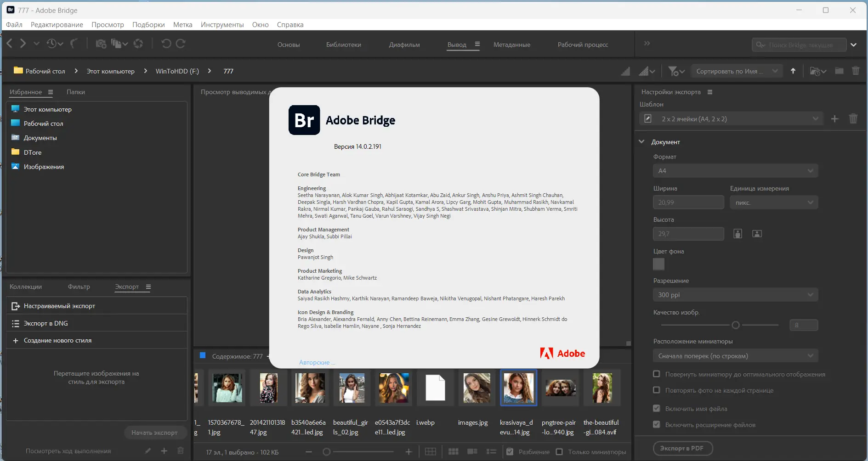This screenshot has width=868, height=461.
Task: Open in Camera Raw aperture icon
Action: pyautogui.click(x=138, y=44)
